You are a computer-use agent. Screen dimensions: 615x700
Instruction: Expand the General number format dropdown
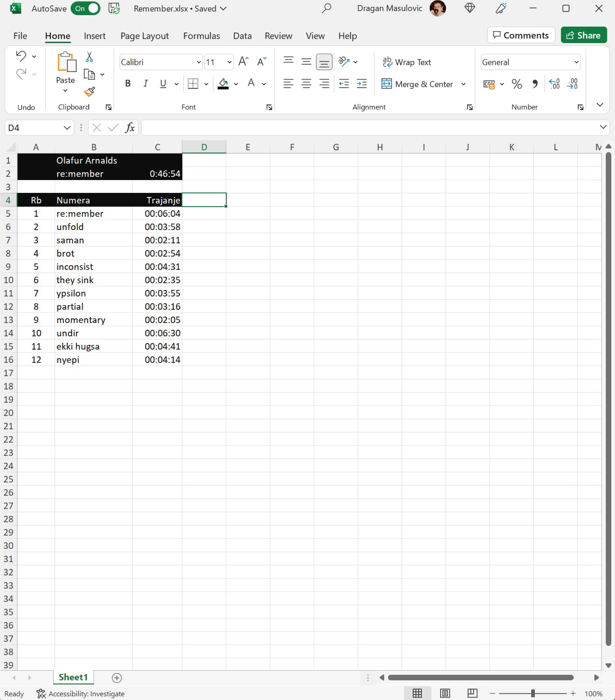coord(576,62)
